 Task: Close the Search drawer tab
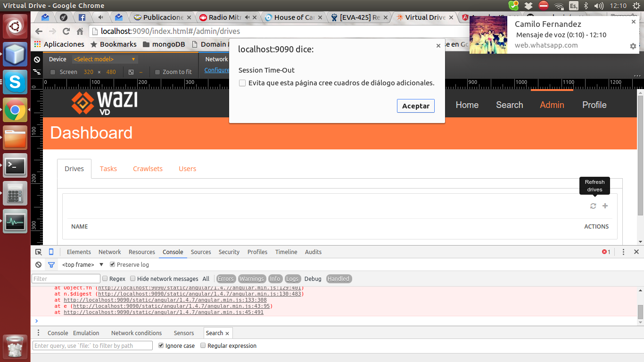click(x=227, y=333)
